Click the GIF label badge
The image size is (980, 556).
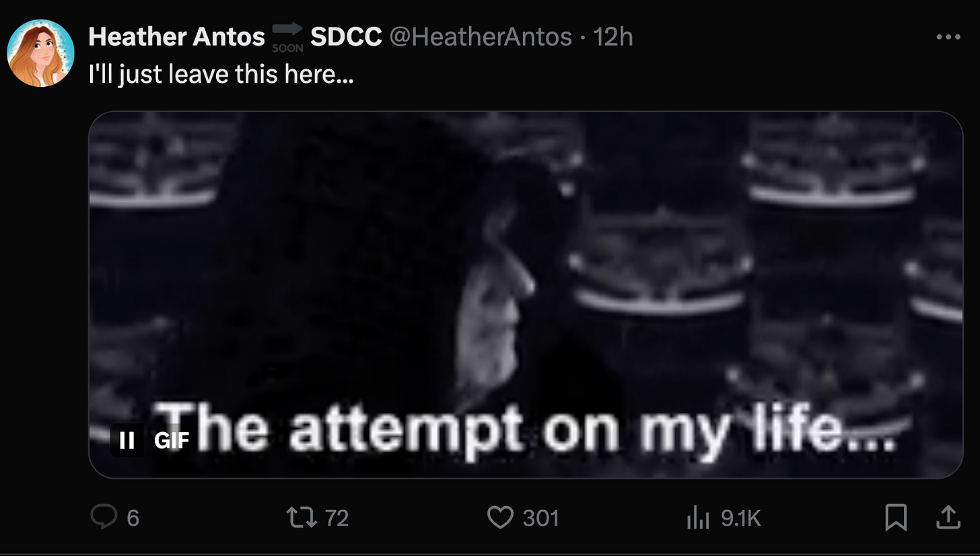click(x=172, y=441)
